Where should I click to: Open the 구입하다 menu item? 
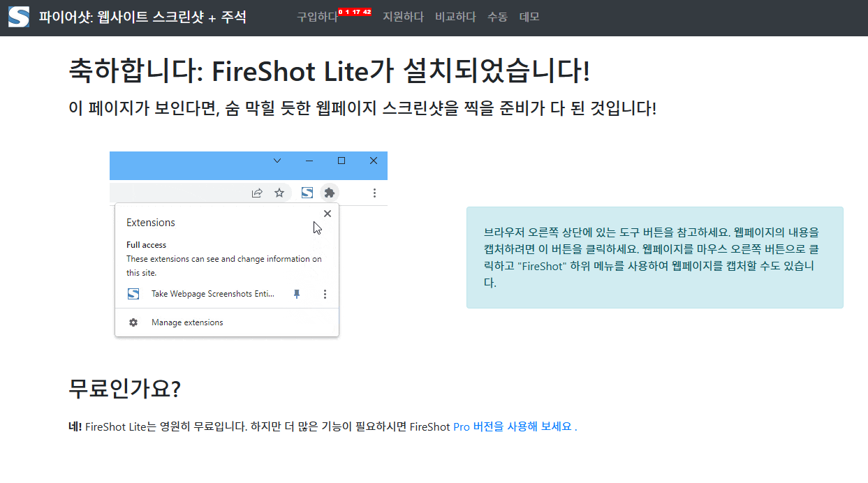click(x=317, y=17)
